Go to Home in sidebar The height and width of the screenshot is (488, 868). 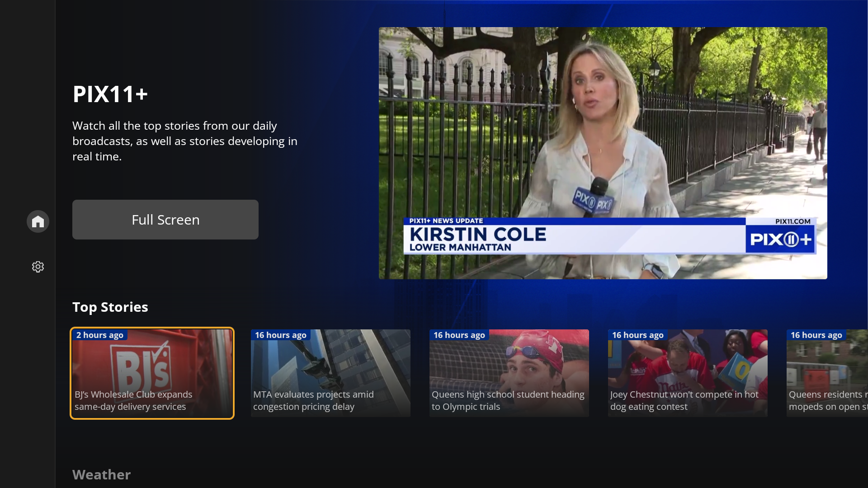(38, 221)
